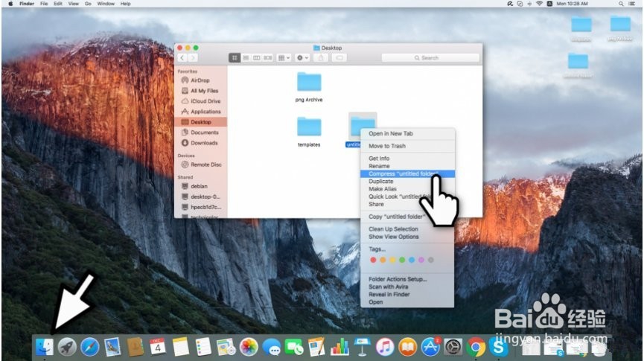This screenshot has height=361, width=644.
Task: Open Safari from the Dock
Action: pos(89,348)
